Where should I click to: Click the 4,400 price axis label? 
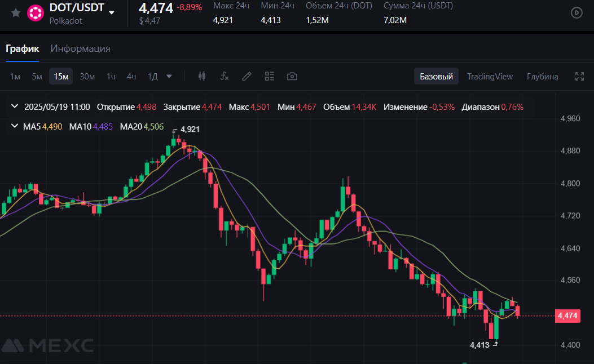[x=570, y=345]
